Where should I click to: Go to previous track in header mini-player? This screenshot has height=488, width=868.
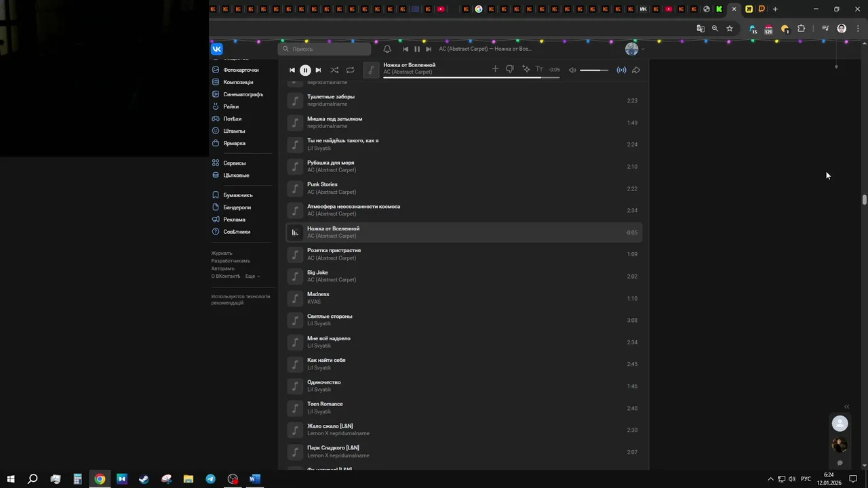[406, 49]
